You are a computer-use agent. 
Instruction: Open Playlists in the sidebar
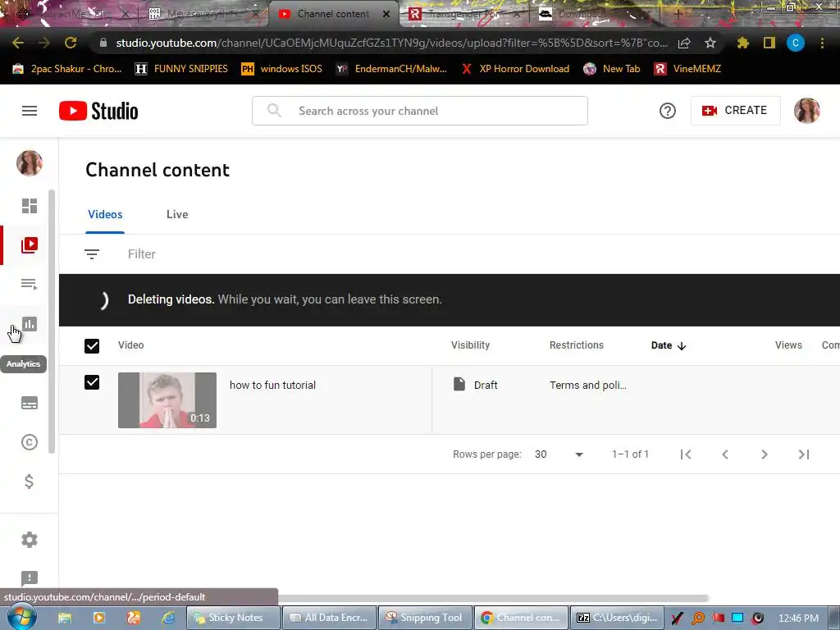click(x=30, y=284)
